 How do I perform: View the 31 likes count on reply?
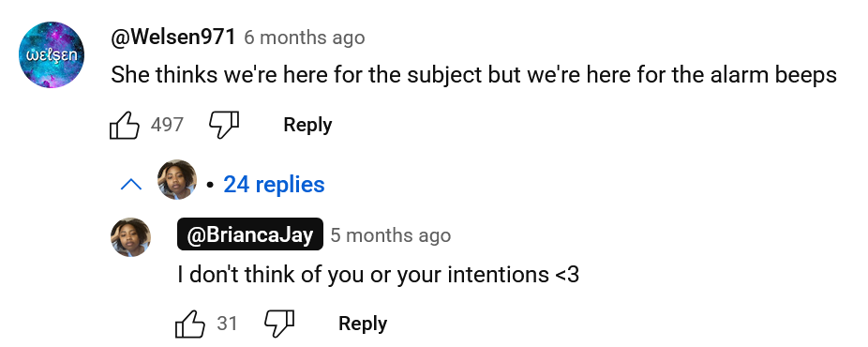point(227,324)
